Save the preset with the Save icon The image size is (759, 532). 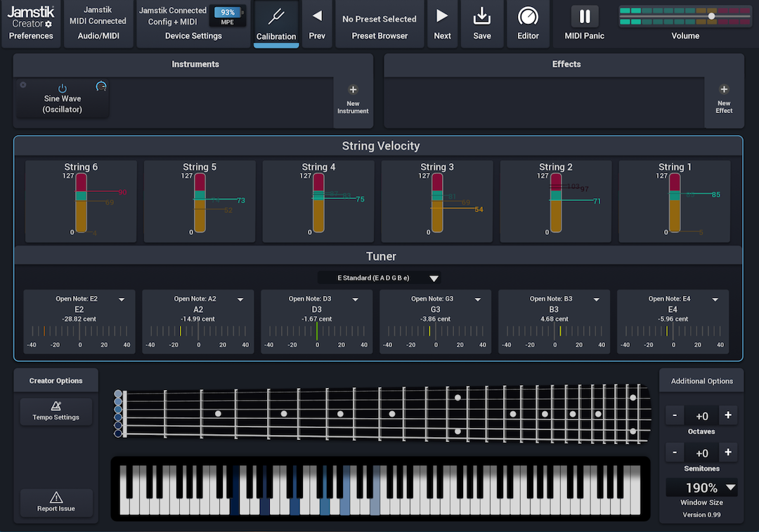click(x=481, y=23)
